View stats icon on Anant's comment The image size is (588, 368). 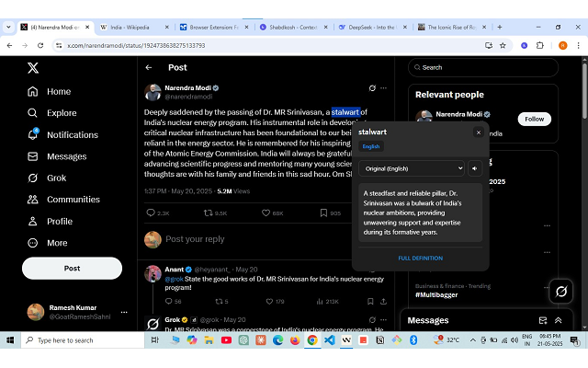point(320,301)
